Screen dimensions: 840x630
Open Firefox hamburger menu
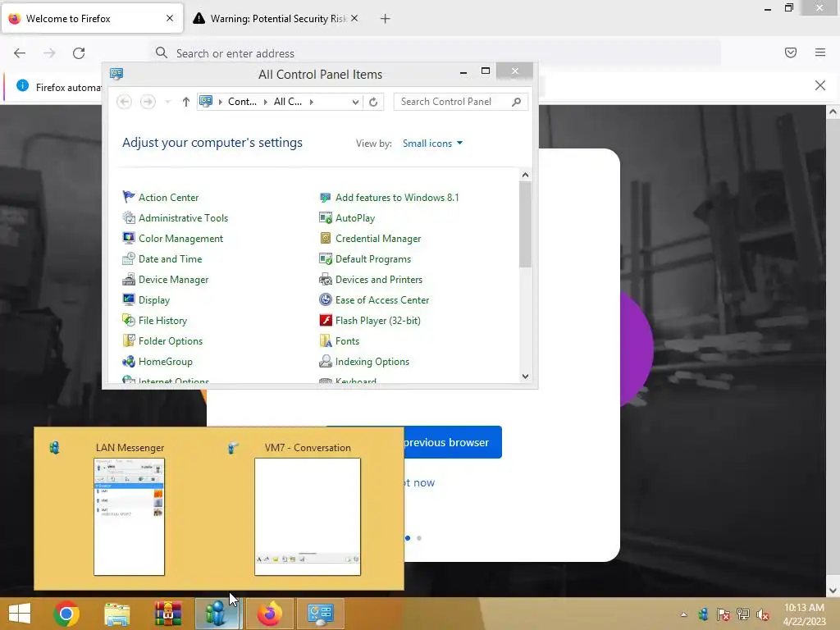(x=819, y=52)
